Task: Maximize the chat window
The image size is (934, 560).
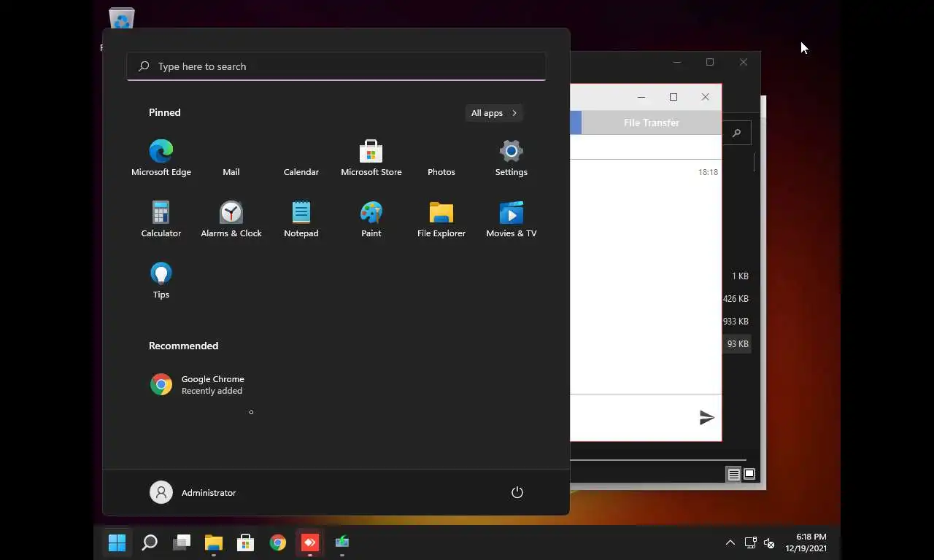Action: click(674, 97)
